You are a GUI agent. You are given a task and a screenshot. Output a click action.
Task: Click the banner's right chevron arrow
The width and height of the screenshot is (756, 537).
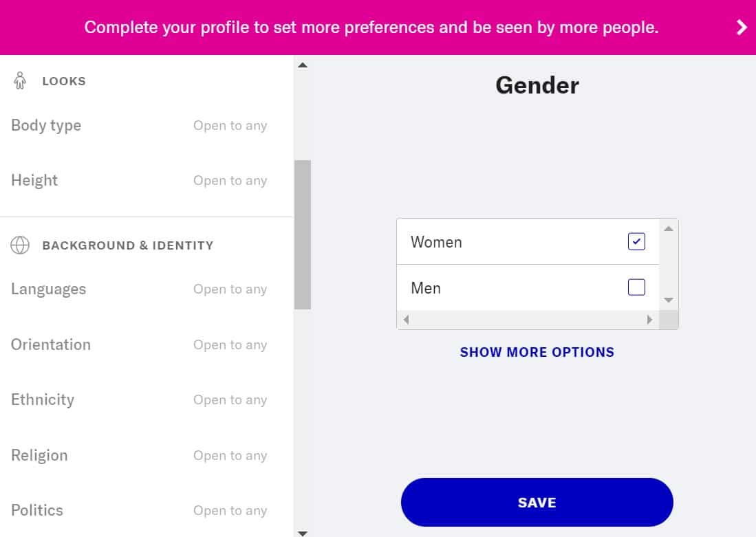pos(742,28)
